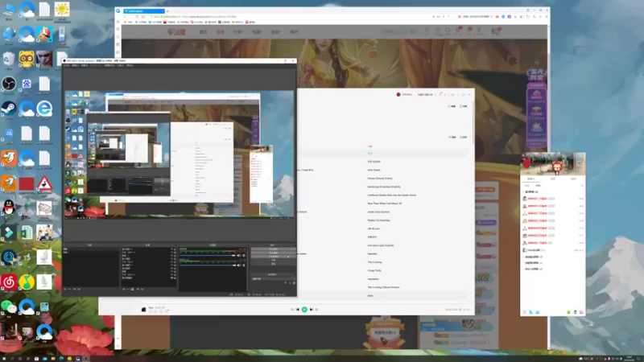This screenshot has width=644, height=362.
Task: Click Douyu site search field
Action: pos(398,31)
